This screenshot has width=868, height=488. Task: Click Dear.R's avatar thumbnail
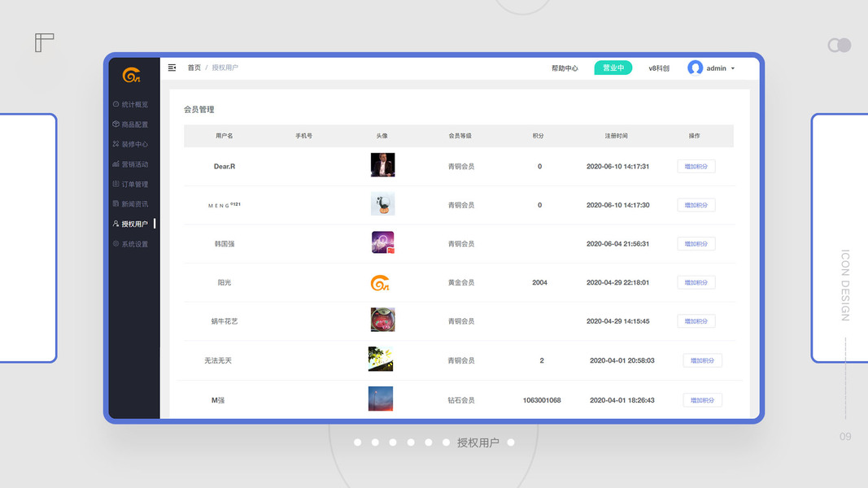click(382, 165)
